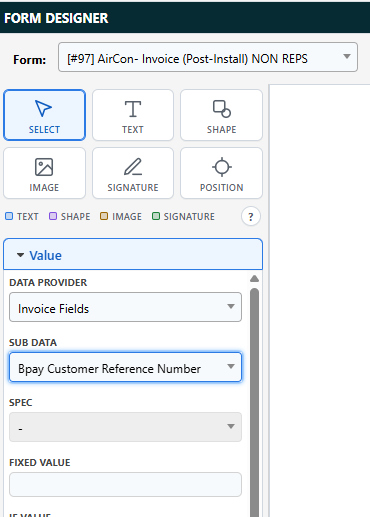
Task: Select the SELECT pointer tool
Action: pos(44,115)
